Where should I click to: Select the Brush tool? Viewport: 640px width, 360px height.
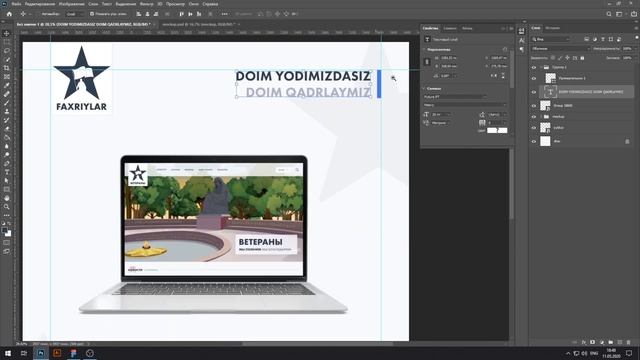coord(7,102)
